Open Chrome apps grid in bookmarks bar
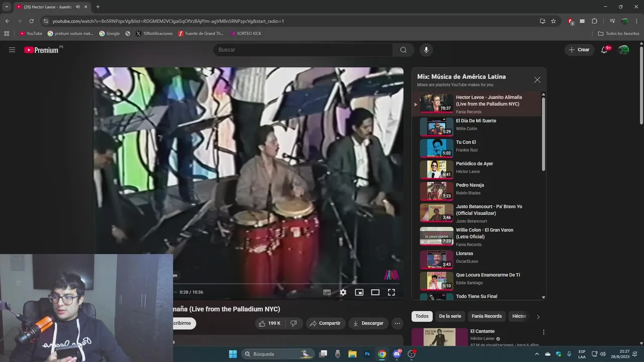 [x=7, y=34]
